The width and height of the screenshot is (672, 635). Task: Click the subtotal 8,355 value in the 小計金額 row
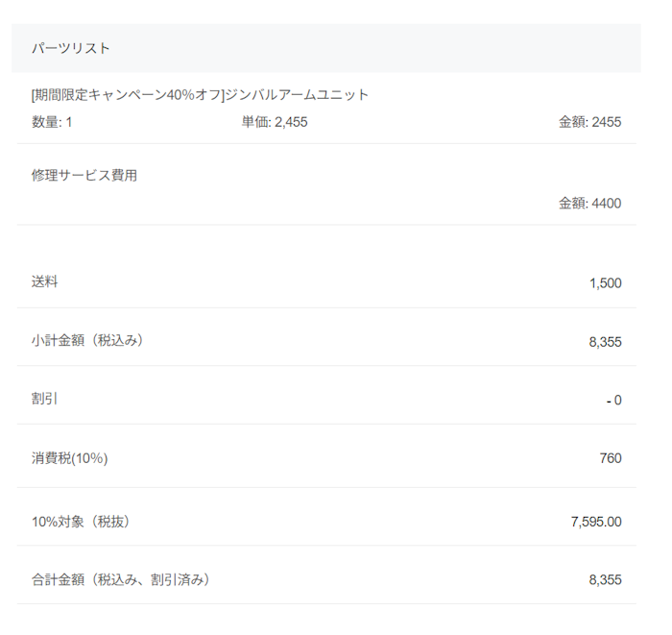click(x=606, y=341)
